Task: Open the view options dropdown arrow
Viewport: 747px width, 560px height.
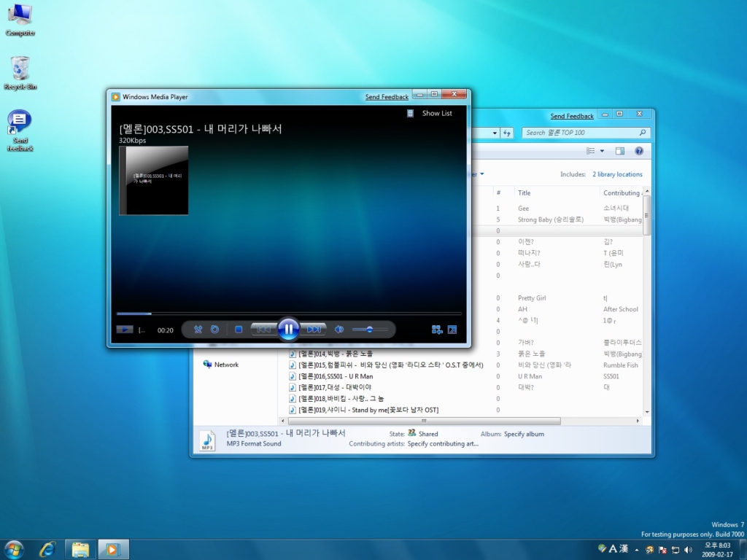Action: 602,151
